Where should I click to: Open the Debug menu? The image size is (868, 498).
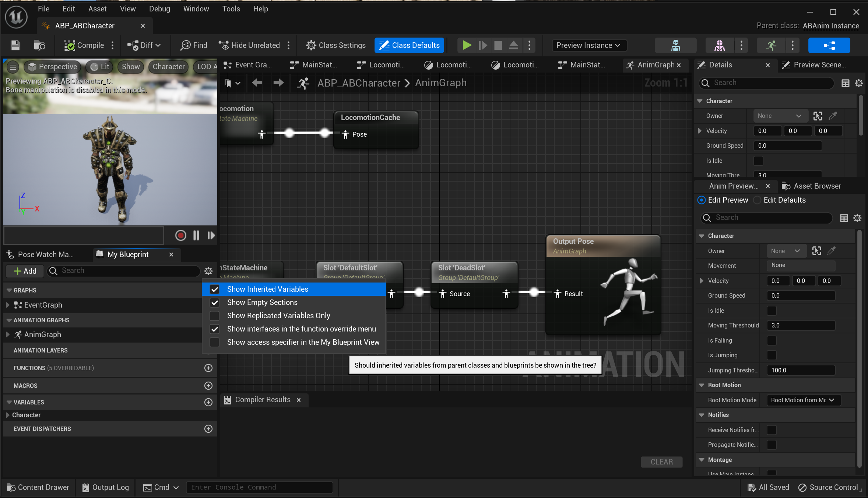159,9
